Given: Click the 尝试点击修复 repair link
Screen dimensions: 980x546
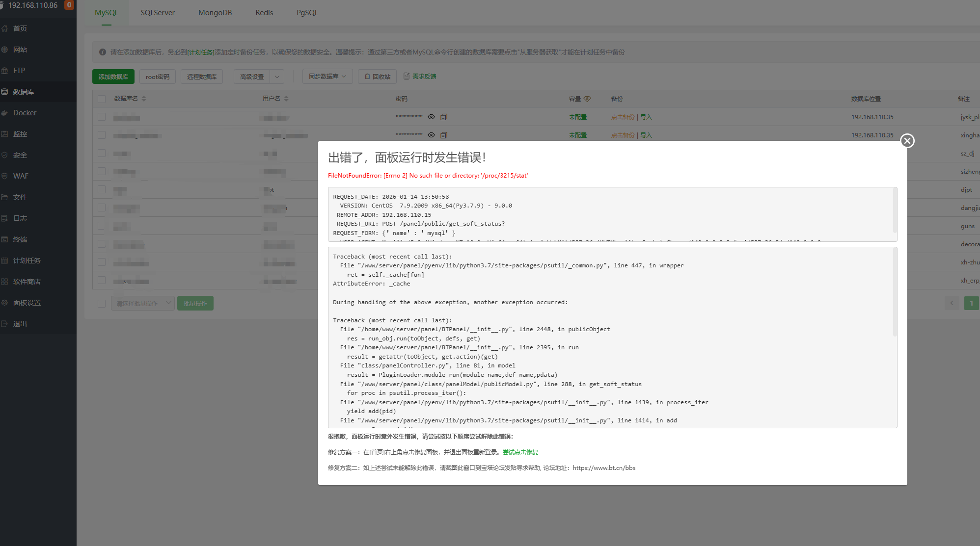Looking at the screenshot, I should click(520, 452).
